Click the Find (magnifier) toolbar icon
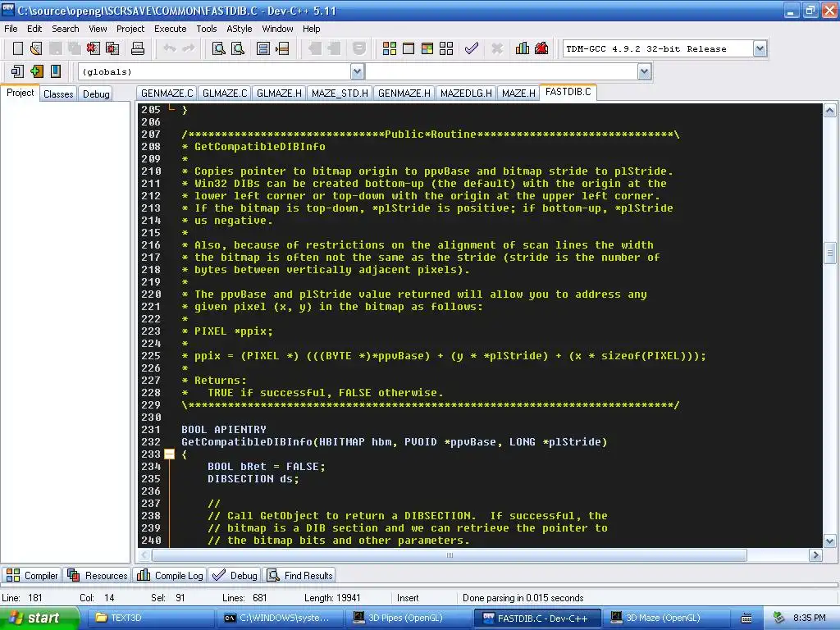The image size is (840, 630). tap(218, 48)
